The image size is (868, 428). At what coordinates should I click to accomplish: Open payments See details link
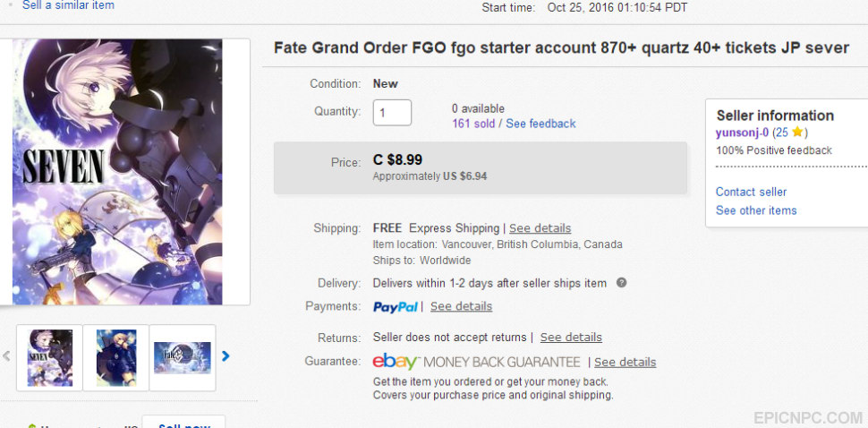tap(461, 306)
